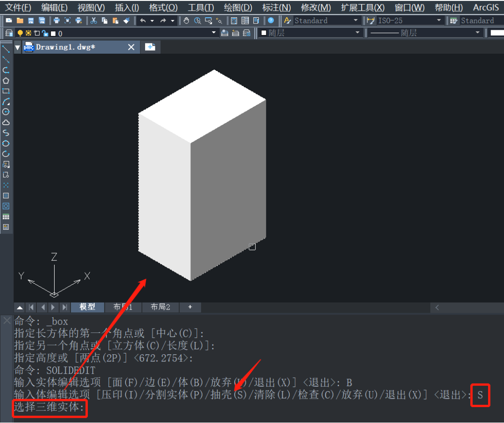
Task: Open the 修改(M) menu
Action: (316, 7)
